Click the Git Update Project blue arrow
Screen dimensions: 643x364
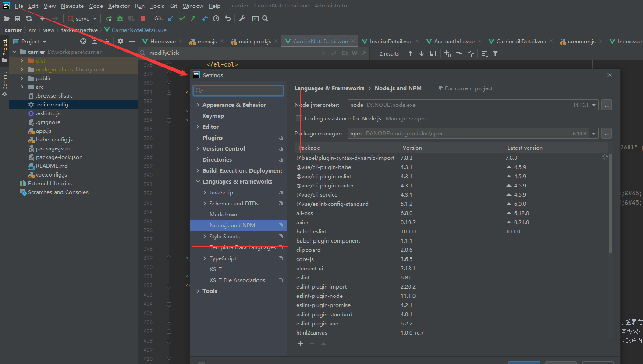171,18
